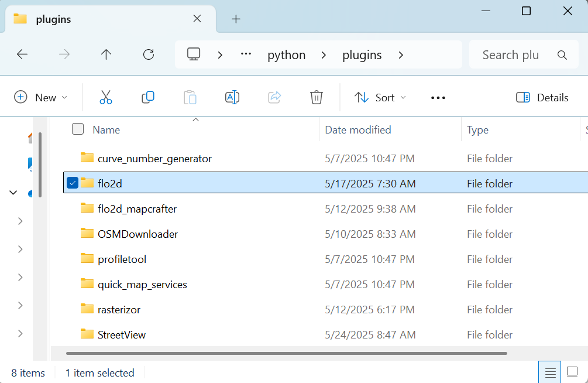Screen dimensions: 588x383
Task: Uncheck the flo2d folder checkbox
Action: coord(73,183)
